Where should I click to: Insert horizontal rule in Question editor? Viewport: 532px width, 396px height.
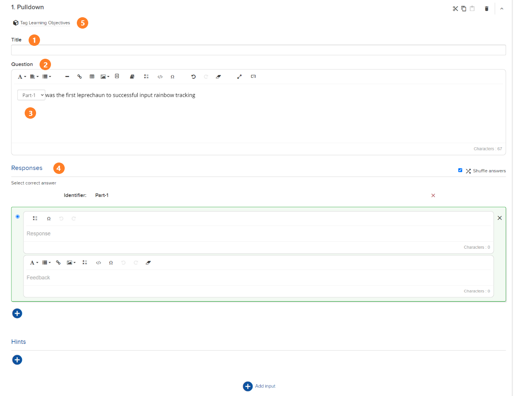[x=67, y=77]
